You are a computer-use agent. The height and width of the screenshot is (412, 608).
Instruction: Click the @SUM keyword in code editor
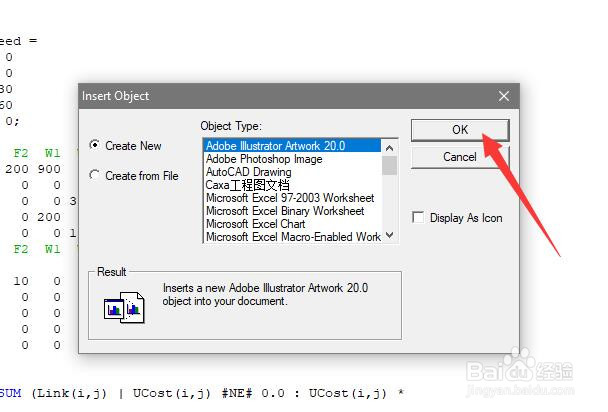(10, 393)
